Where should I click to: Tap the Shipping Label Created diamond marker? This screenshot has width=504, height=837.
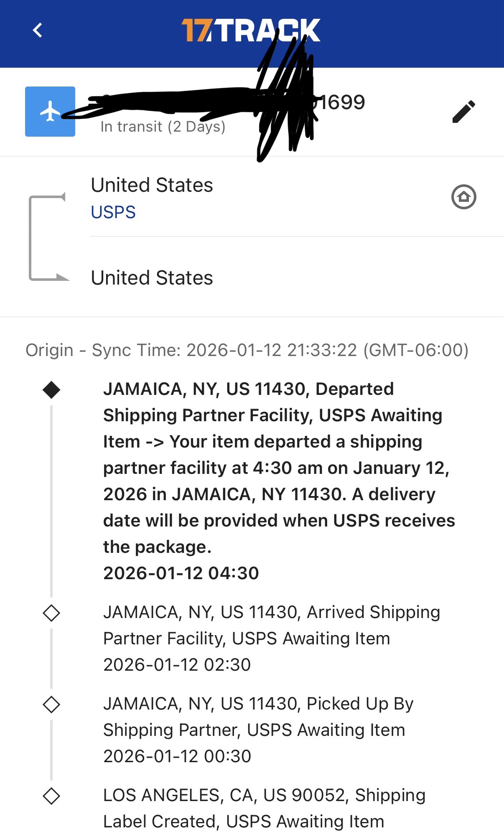[51, 796]
